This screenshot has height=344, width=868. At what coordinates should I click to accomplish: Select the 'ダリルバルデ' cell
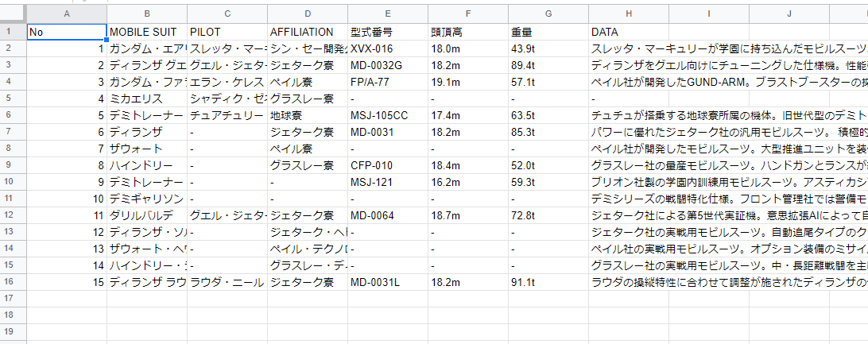(147, 215)
